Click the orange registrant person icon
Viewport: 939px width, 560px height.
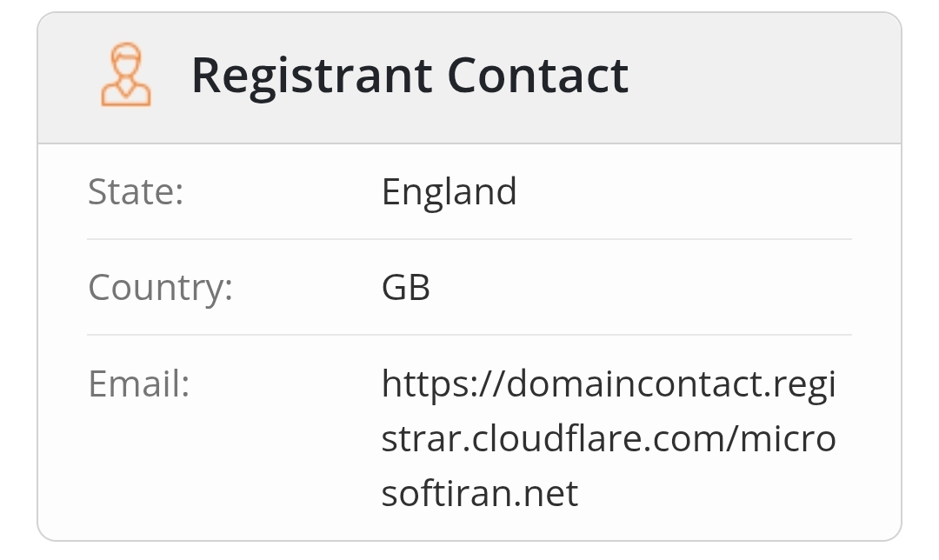pyautogui.click(x=126, y=76)
